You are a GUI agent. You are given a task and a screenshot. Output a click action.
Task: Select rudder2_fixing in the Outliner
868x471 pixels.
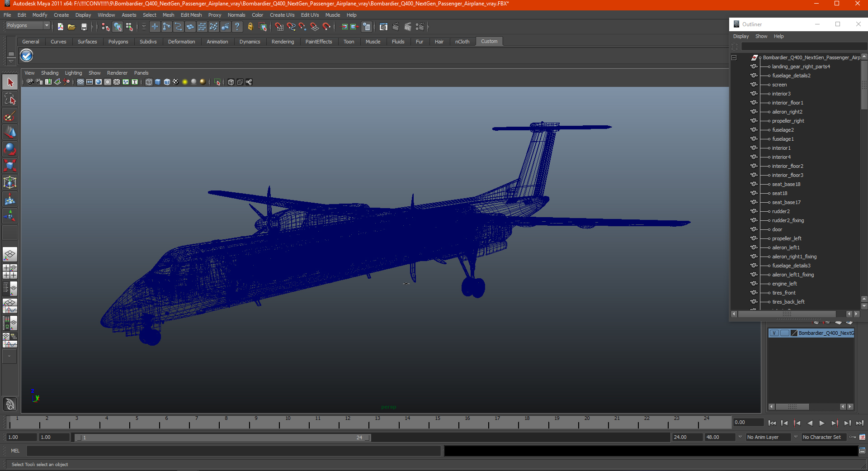[788, 220]
